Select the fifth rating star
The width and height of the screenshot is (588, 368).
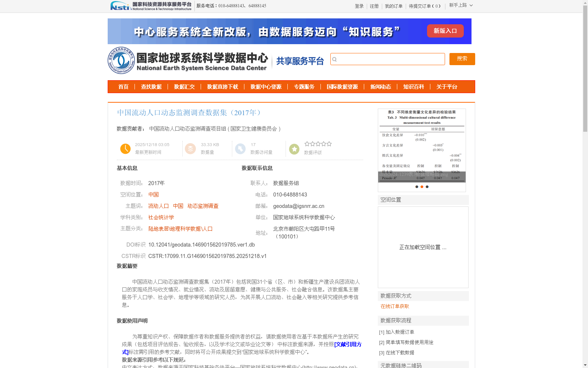click(x=329, y=144)
